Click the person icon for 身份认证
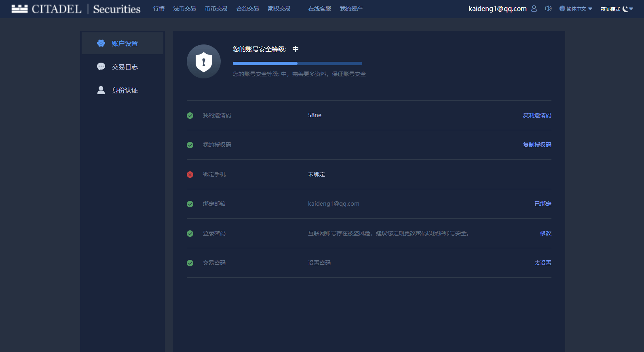This screenshot has width=644, height=352. pyautogui.click(x=101, y=90)
